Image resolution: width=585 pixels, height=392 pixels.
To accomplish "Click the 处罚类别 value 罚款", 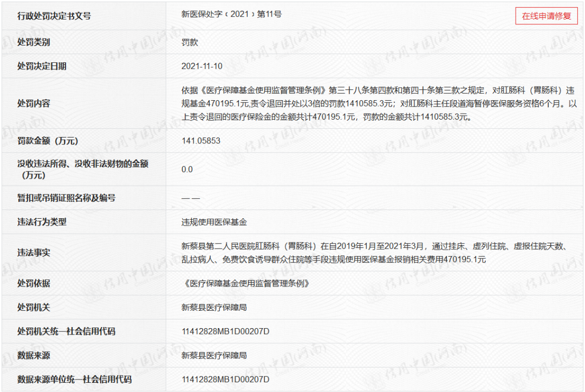I will tap(190, 42).
